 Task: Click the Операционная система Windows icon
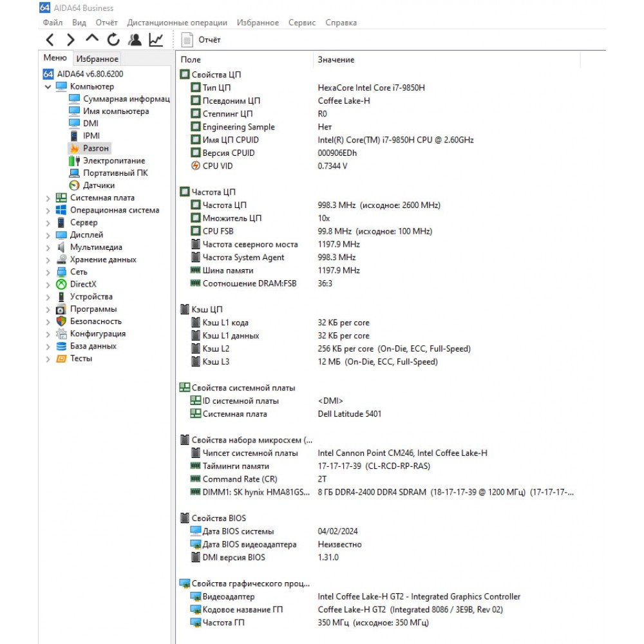(61, 210)
